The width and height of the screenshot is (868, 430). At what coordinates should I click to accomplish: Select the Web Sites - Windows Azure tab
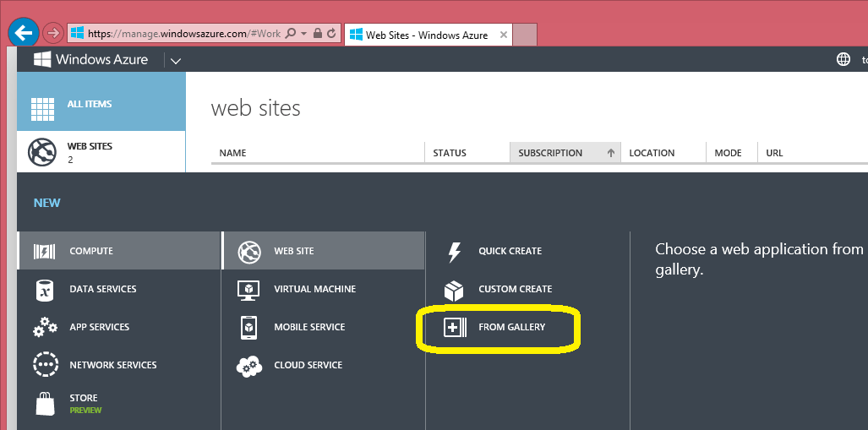429,35
